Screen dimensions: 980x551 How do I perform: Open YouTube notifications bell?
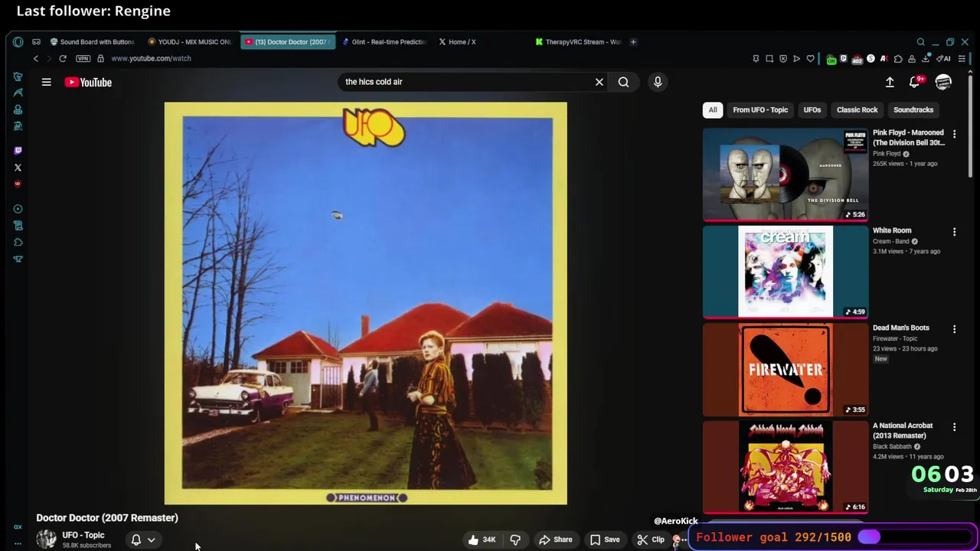tap(915, 82)
